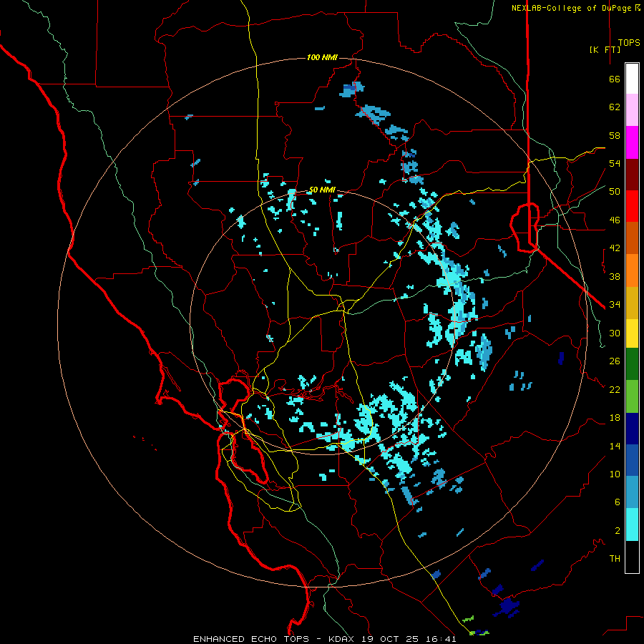Click the 'NEXLAB-College of DuPage' text

click(x=572, y=8)
